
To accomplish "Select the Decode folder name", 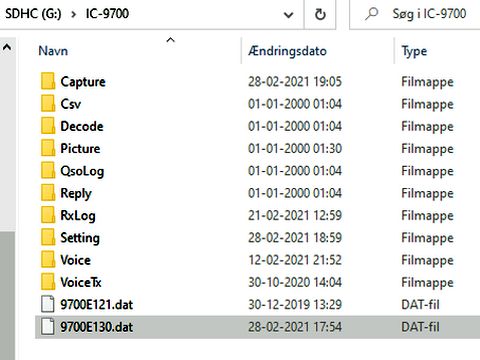I will (82, 126).
